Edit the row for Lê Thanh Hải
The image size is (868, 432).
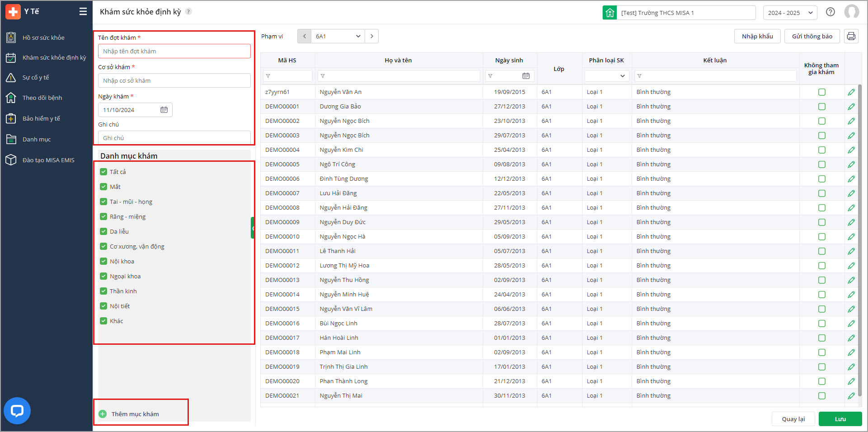point(851,251)
